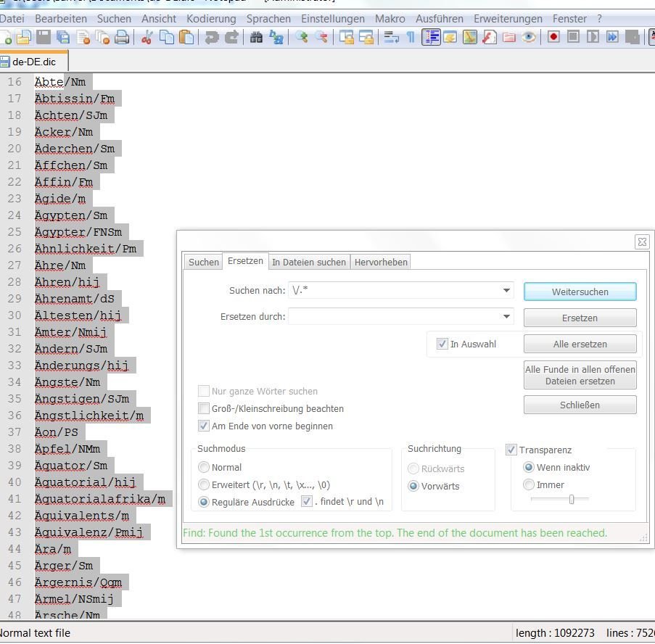Screen dimensions: 655x644
Task: Toggle the '. findet \r und \n' checkbox
Action: (307, 501)
